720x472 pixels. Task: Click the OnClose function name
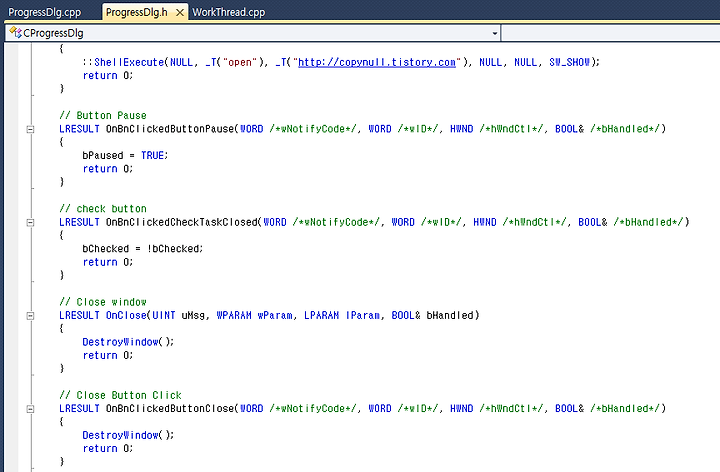pyautogui.click(x=126, y=315)
